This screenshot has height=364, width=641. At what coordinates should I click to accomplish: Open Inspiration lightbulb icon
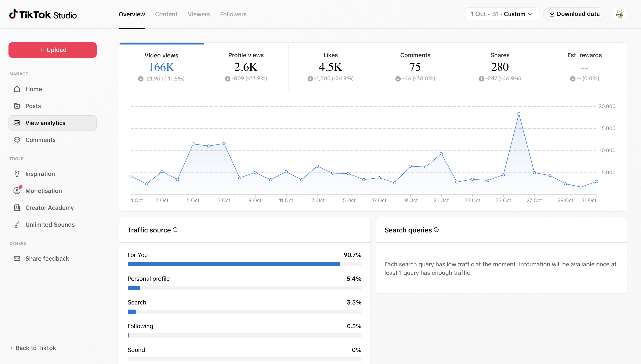point(17,174)
